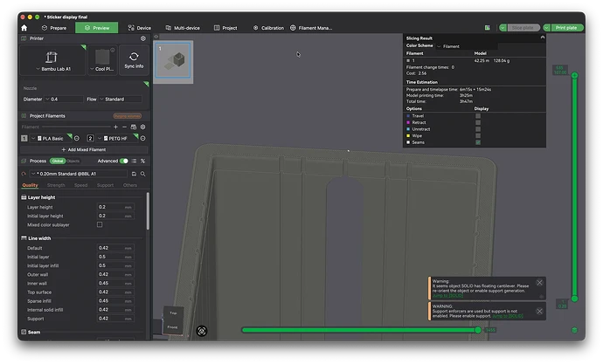Image resolution: width=603 pixels, height=364 pixels.
Task: Reset process preset changes arrow icon
Action: 24,174
